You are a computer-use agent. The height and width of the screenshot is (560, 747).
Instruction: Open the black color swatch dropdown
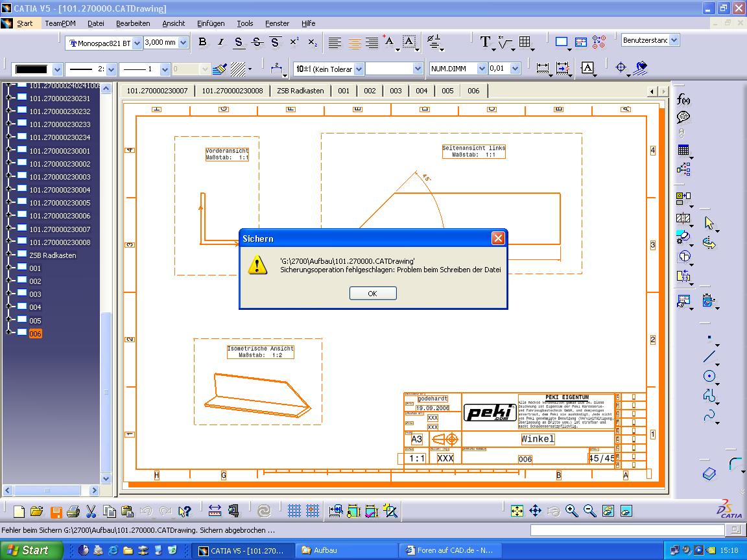pyautogui.click(x=57, y=69)
